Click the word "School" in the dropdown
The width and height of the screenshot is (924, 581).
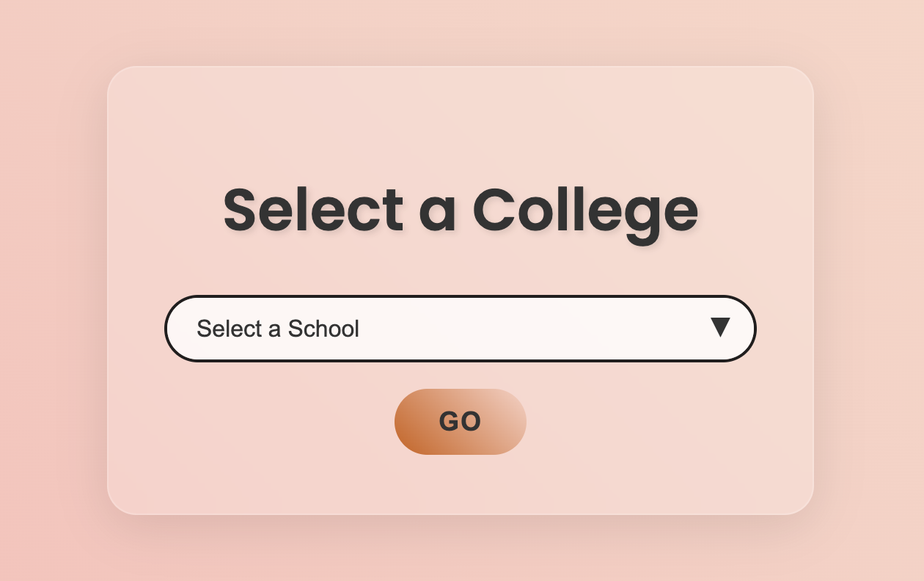click(323, 329)
